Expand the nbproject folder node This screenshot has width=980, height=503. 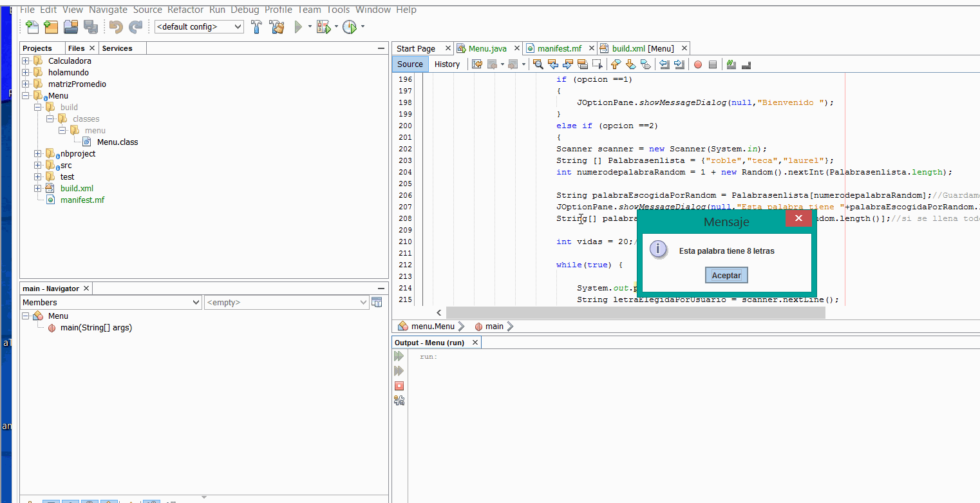tap(38, 154)
